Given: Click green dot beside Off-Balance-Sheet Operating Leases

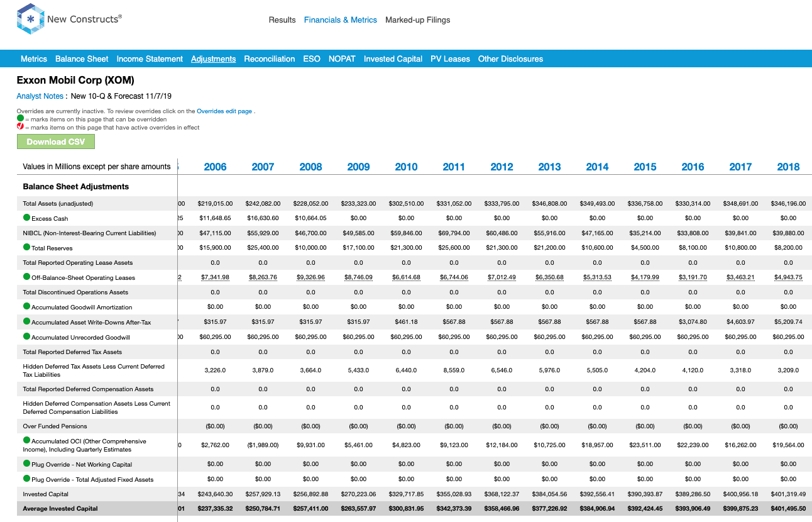Looking at the screenshot, I should pos(26,277).
